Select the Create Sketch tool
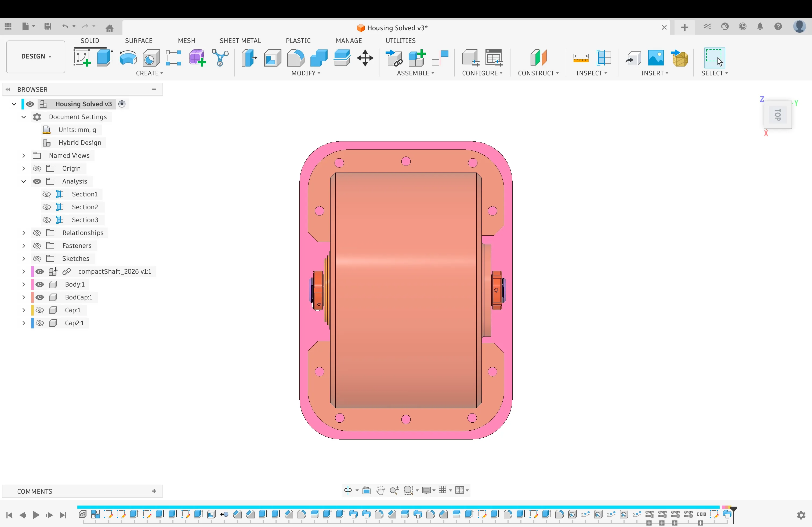The width and height of the screenshot is (812, 527). click(82, 58)
